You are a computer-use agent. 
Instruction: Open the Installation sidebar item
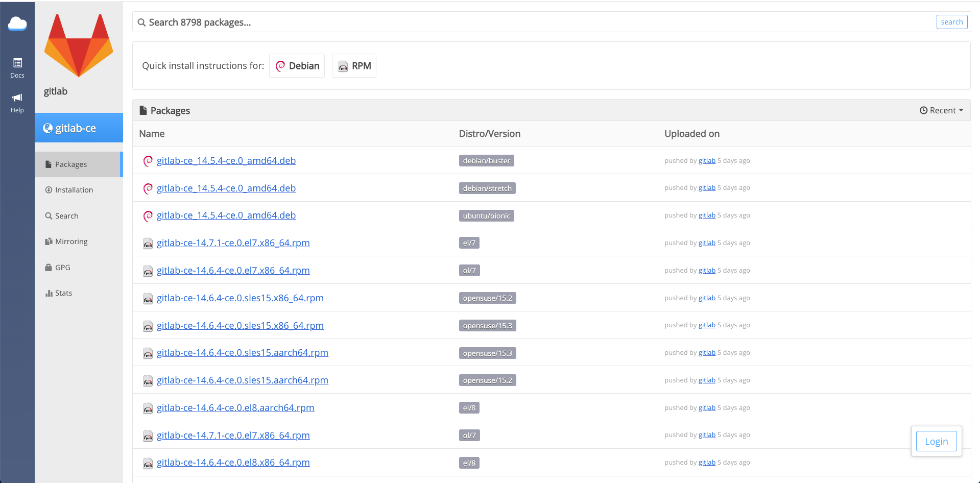pos(79,190)
